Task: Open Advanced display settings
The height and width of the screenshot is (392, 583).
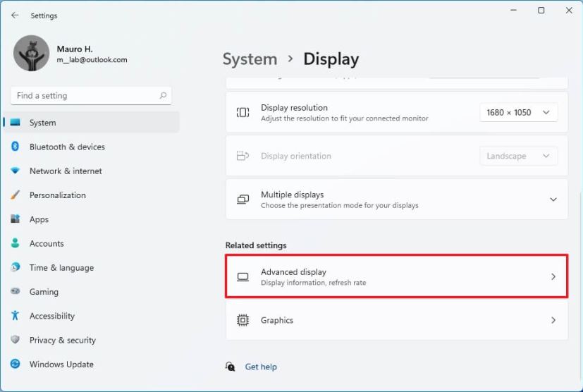Action: click(x=396, y=277)
